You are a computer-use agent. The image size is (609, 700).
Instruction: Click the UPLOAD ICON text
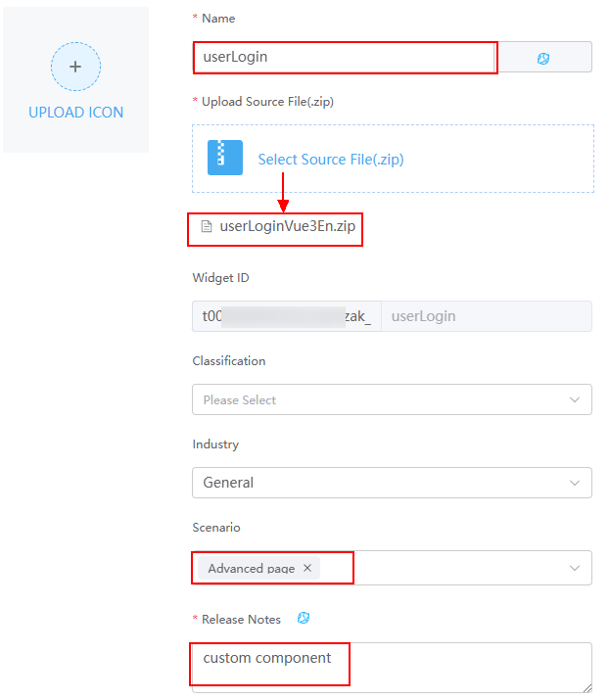[x=76, y=112]
